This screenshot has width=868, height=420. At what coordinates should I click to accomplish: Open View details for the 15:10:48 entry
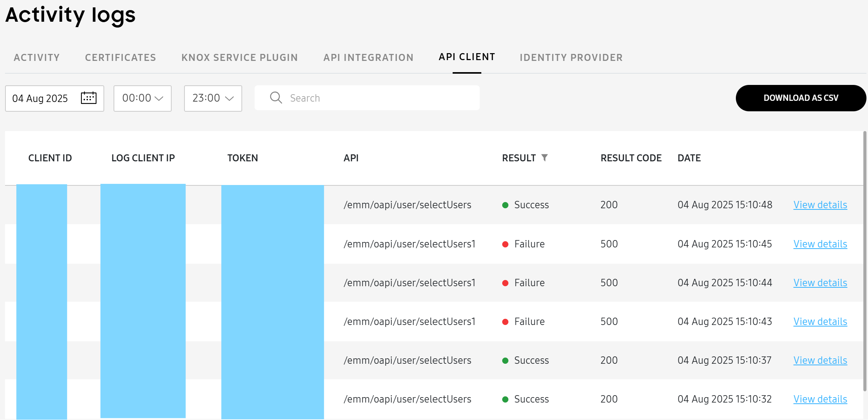click(820, 205)
